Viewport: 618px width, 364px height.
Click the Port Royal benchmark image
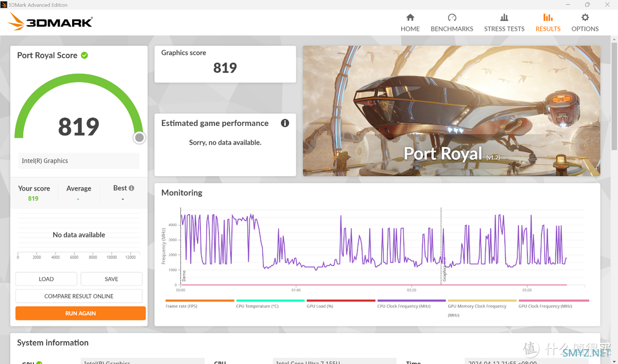(451, 111)
